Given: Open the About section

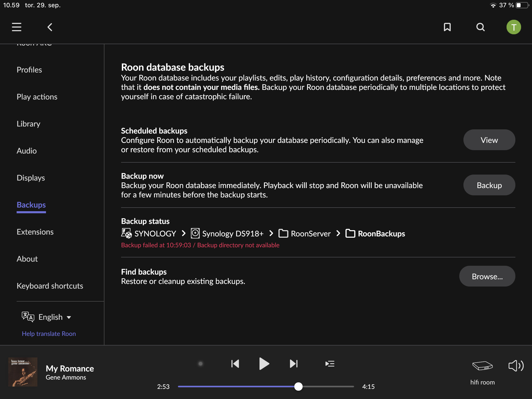Looking at the screenshot, I should pyautogui.click(x=27, y=259).
